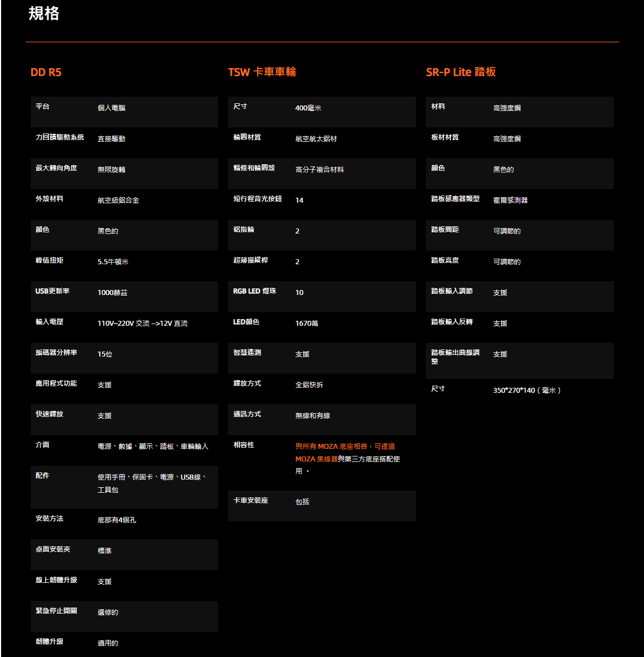
Task: Select the 無限旋轉 value
Action: [112, 169]
